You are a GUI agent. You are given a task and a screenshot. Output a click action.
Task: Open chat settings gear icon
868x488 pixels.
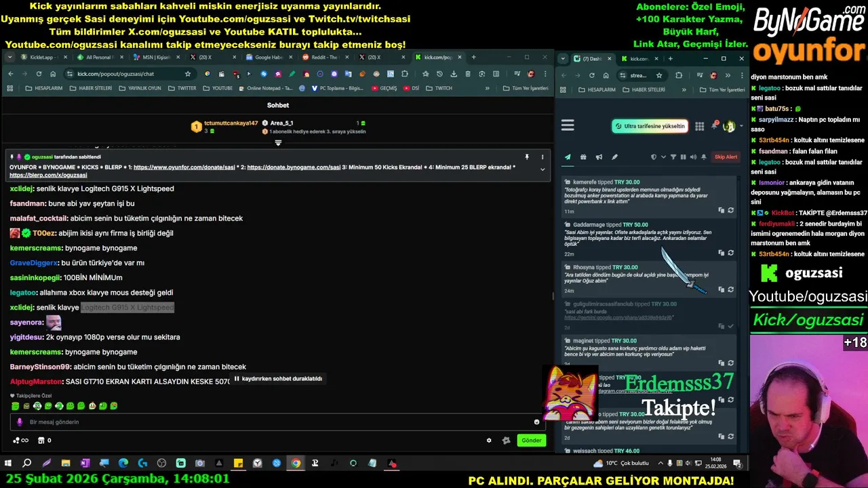pyautogui.click(x=489, y=441)
